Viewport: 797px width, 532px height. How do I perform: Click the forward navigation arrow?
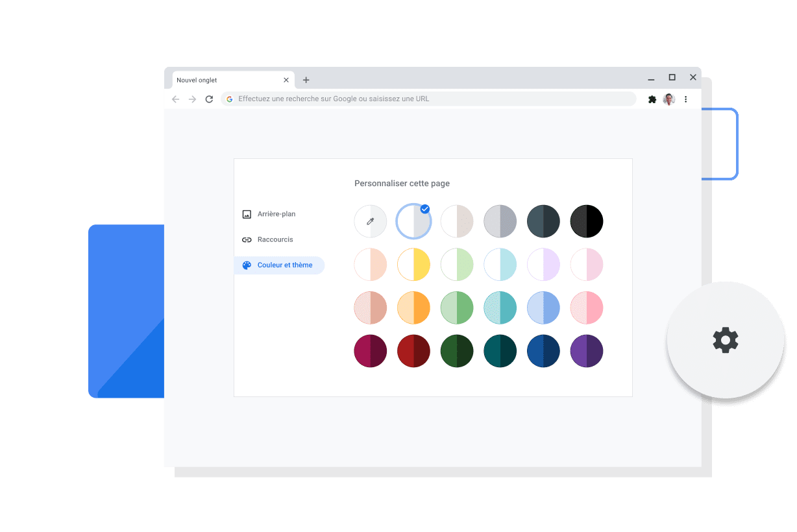(x=192, y=99)
